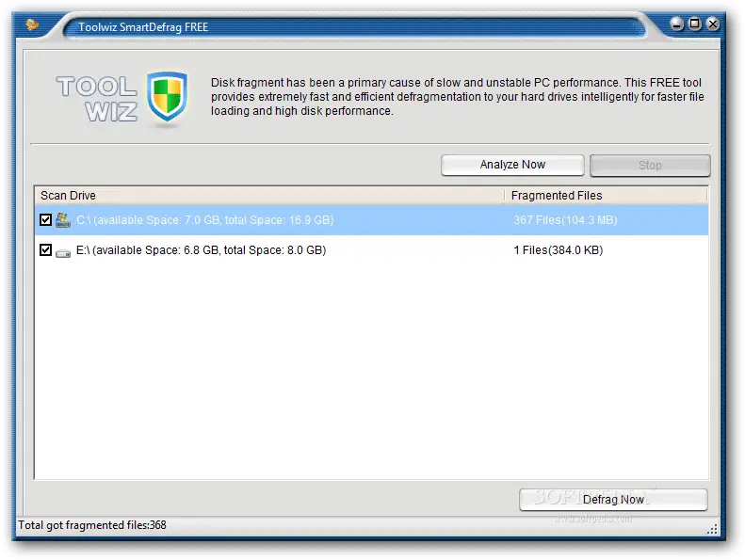
Task: Click the 367 Files(104.3 MB) cell
Action: [x=565, y=220]
